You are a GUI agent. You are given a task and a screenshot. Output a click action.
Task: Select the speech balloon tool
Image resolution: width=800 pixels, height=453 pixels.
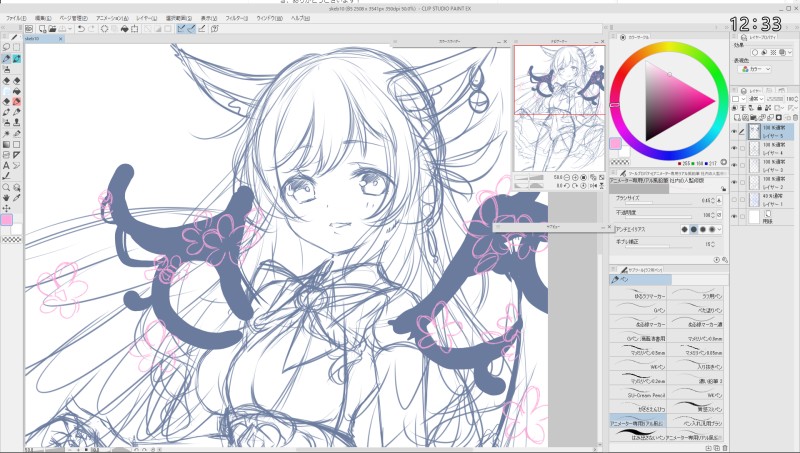pos(17,165)
